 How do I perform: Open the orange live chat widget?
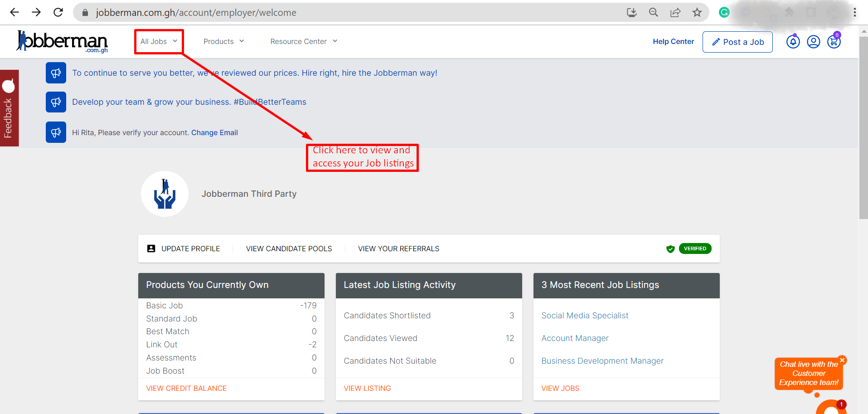(x=831, y=407)
